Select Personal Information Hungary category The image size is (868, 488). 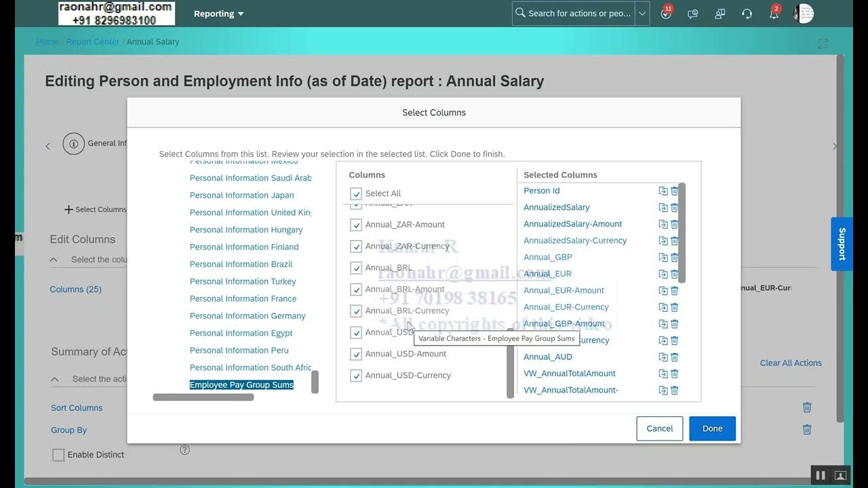[x=246, y=230]
